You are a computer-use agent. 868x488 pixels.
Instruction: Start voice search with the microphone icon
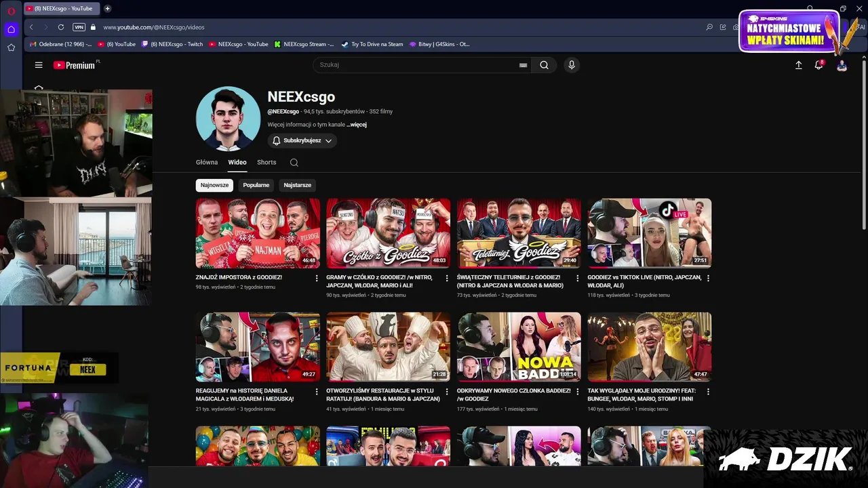pyautogui.click(x=572, y=65)
